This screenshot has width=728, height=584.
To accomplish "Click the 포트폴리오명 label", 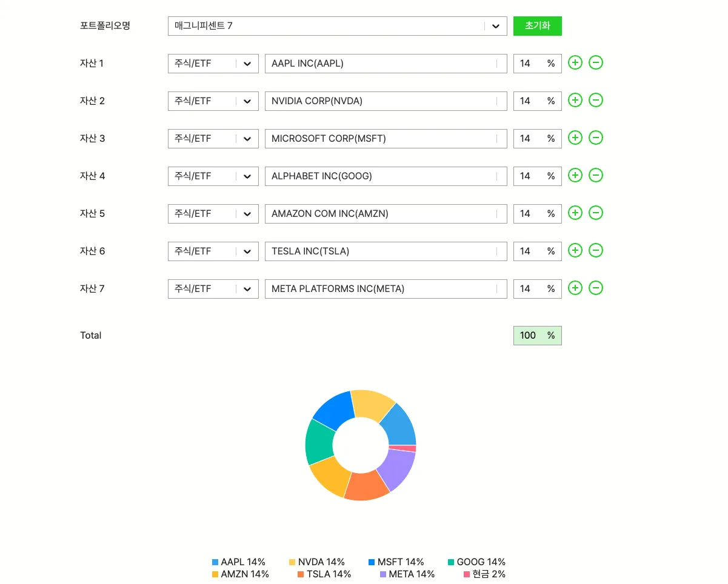I will click(x=105, y=25).
